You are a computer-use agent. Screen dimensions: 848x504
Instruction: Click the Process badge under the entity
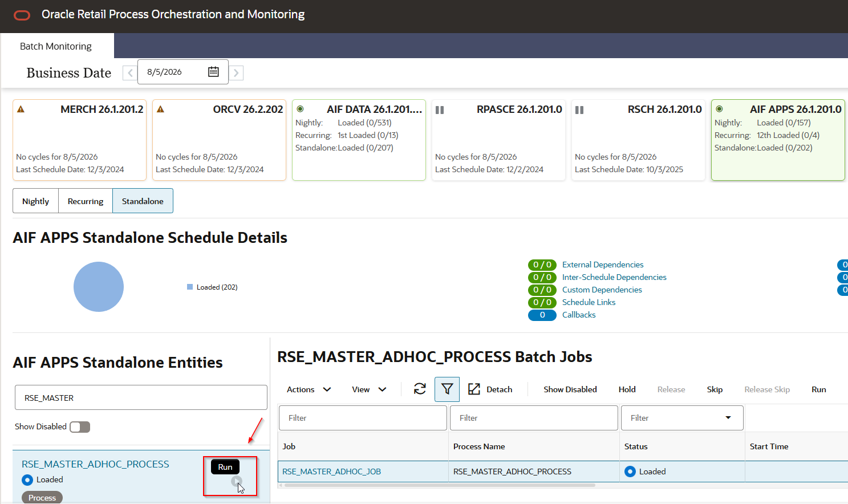tap(42, 497)
